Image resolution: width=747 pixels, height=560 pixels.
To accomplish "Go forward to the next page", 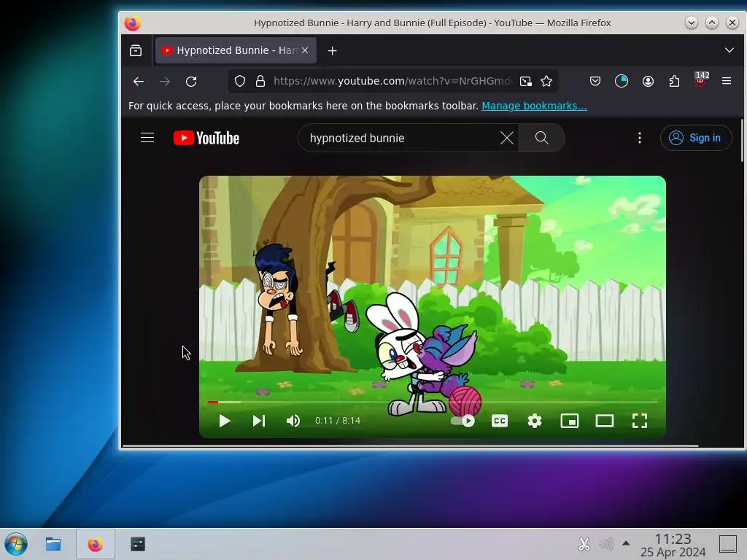I will tap(165, 82).
